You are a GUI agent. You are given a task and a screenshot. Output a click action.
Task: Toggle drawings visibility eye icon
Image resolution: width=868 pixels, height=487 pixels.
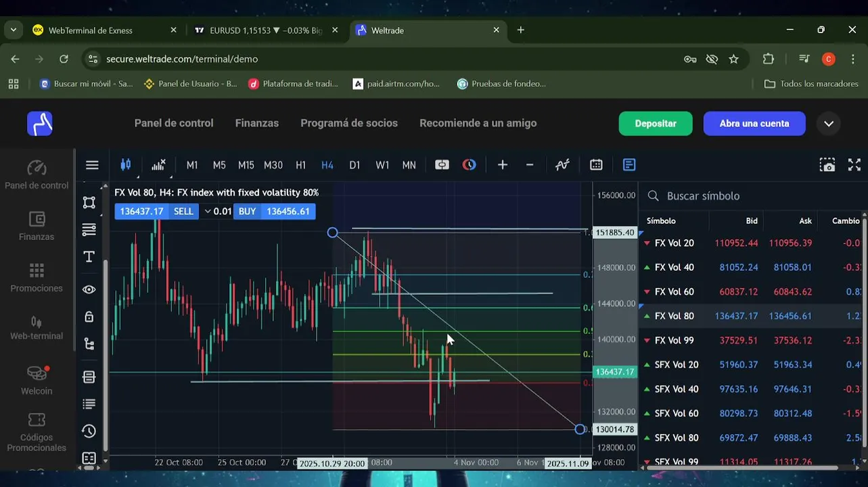pyautogui.click(x=89, y=289)
